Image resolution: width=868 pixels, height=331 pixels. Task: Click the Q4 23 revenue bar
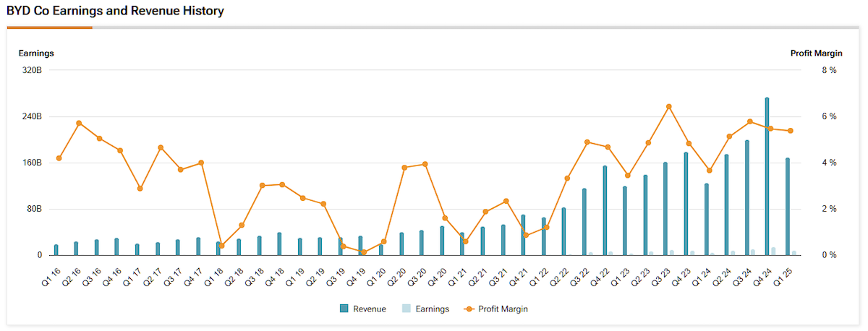coord(686,204)
